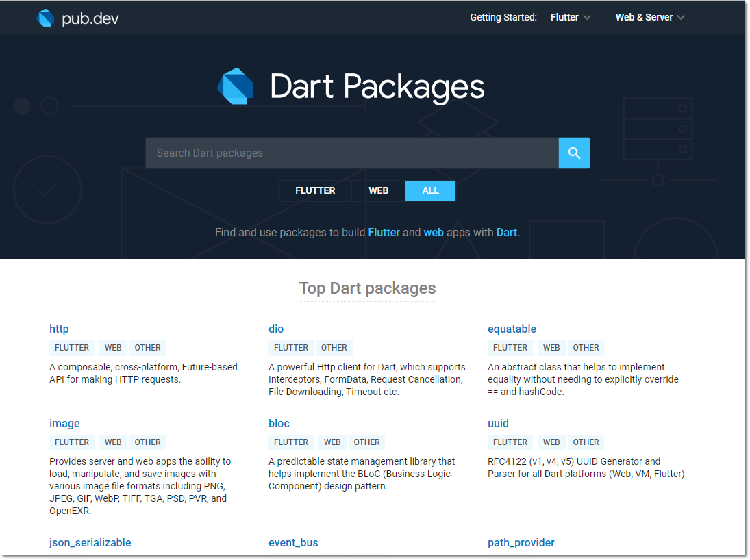750x560 pixels.
Task: Select the FLUTTER filter tab
Action: [315, 191]
